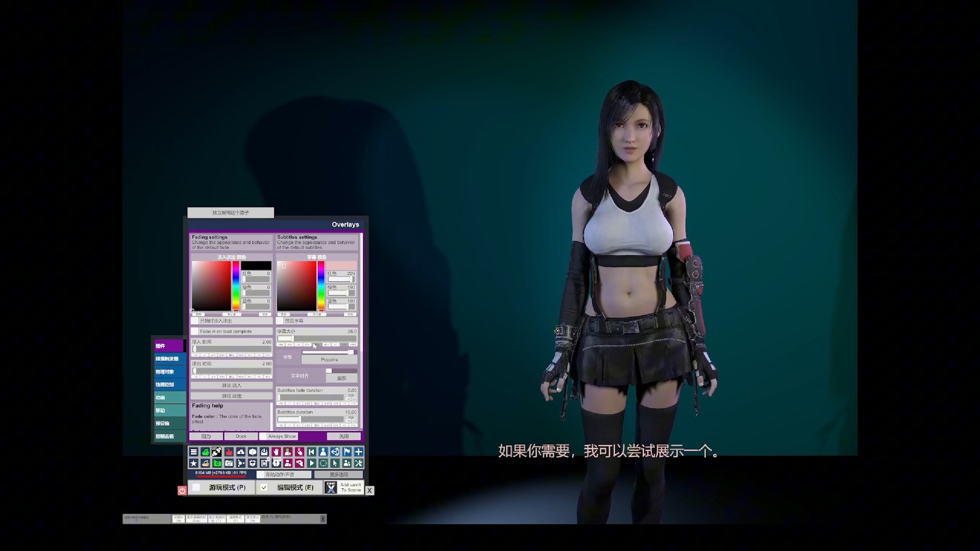Adjust the Subtitles duration slider
Viewport: 980px width, 551px height.
(311, 419)
